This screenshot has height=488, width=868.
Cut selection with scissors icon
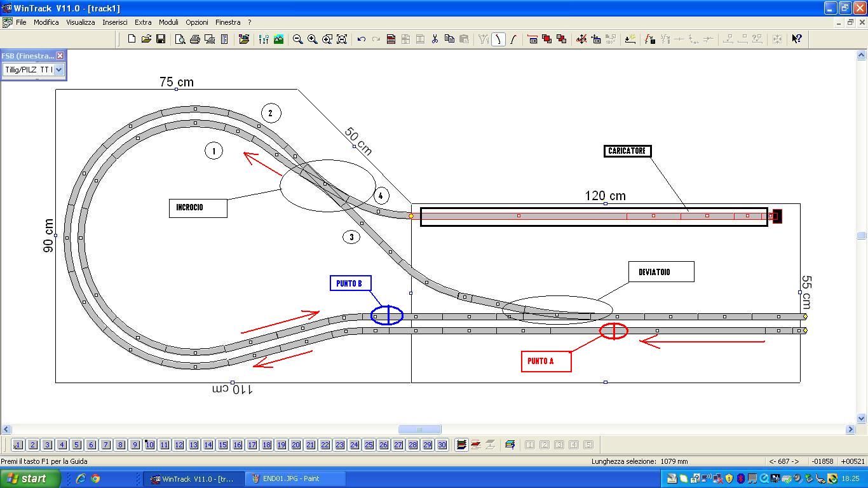(x=435, y=39)
